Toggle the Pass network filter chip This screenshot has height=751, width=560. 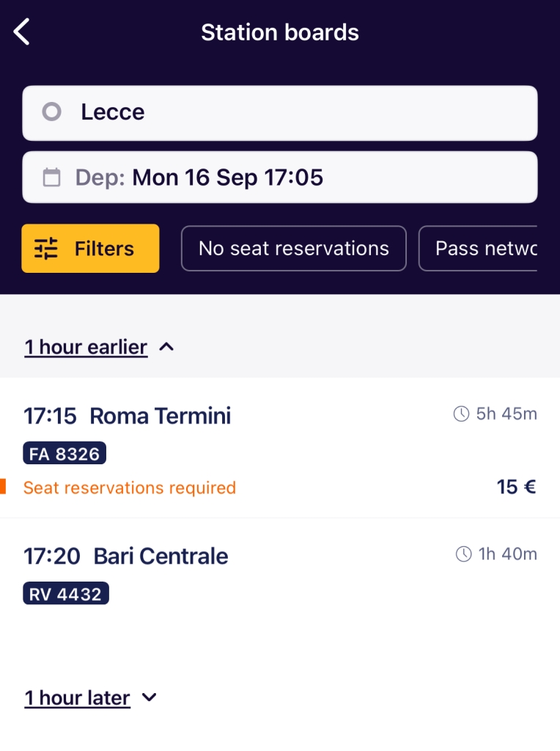pos(478,249)
